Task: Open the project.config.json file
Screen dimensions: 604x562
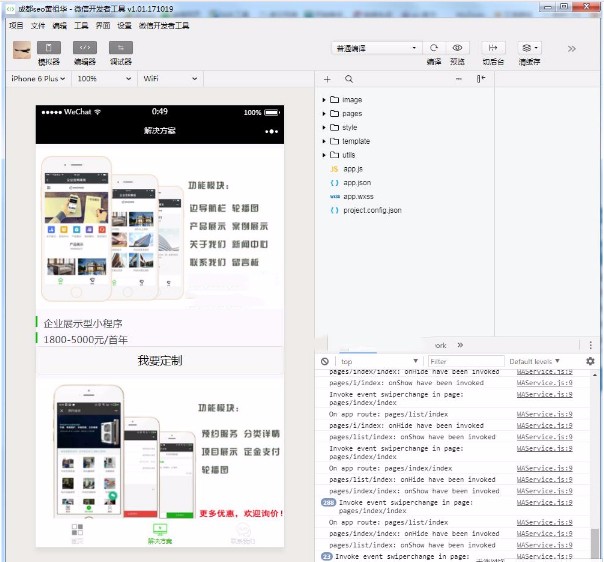Action: 372,210
